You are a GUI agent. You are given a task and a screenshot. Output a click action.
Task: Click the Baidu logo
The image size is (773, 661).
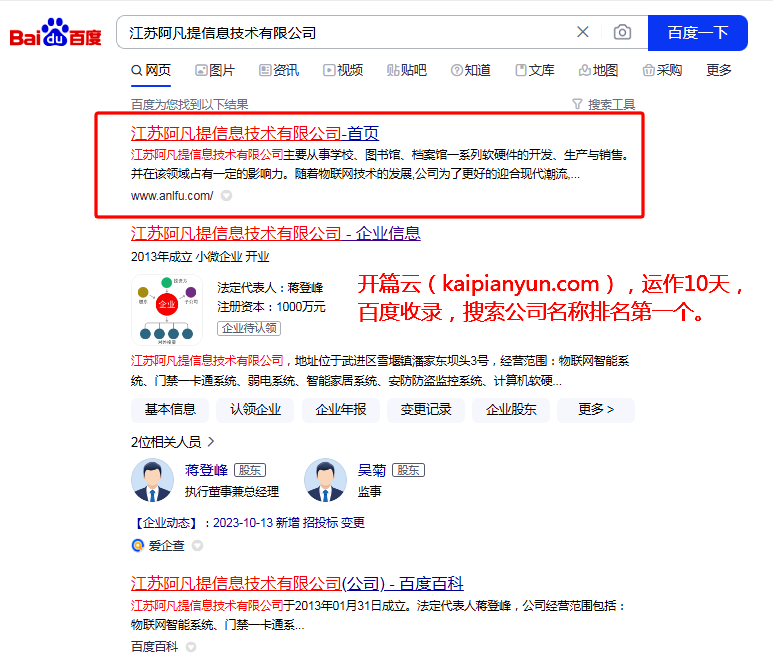(55, 33)
